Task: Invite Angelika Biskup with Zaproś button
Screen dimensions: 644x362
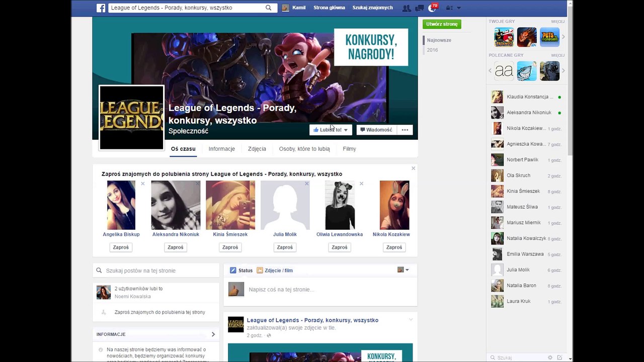Action: [x=121, y=247]
